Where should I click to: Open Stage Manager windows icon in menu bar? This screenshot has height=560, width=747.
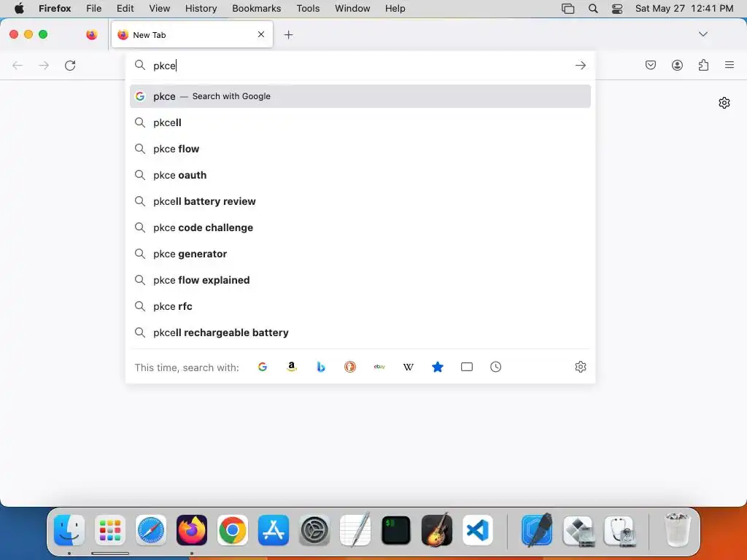pyautogui.click(x=568, y=8)
